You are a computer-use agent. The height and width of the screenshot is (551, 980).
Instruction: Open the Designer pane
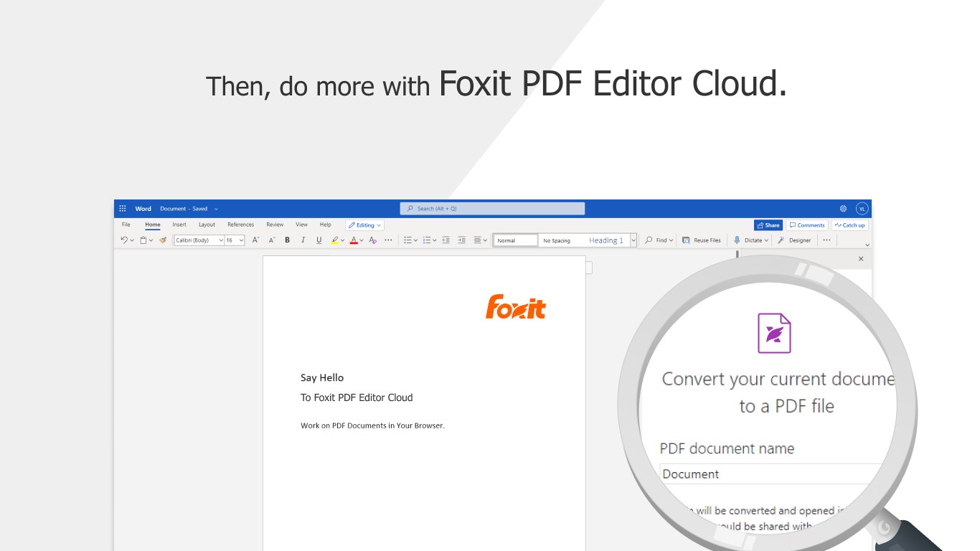795,240
